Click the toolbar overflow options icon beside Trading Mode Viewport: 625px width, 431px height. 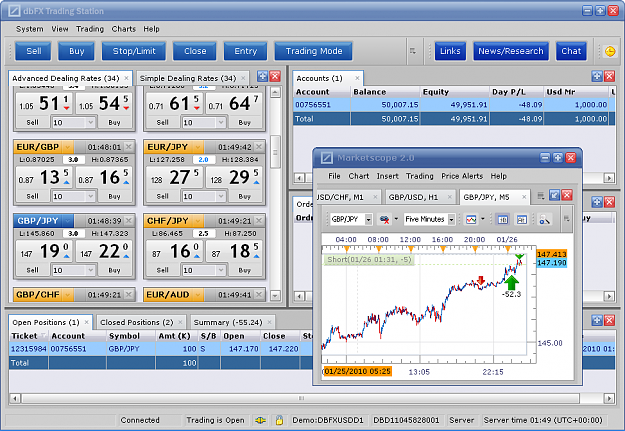[x=413, y=51]
